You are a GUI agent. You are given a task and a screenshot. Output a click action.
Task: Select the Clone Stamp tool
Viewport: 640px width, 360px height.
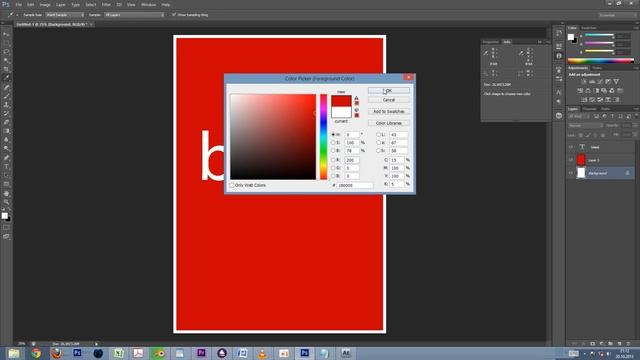(x=6, y=105)
